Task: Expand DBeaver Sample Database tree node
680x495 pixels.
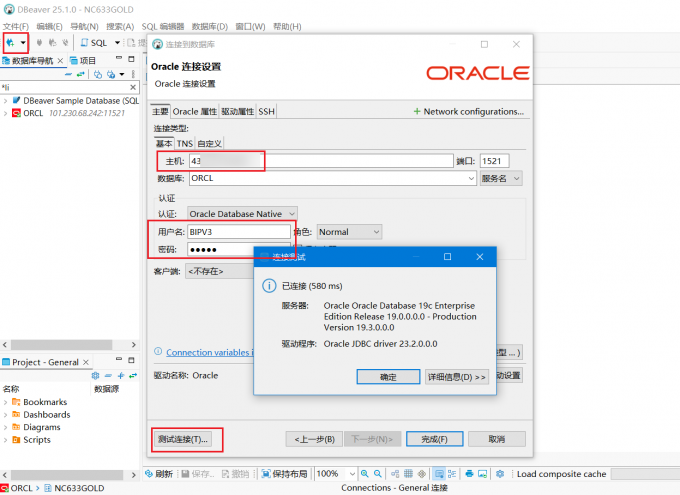Action: (5, 101)
